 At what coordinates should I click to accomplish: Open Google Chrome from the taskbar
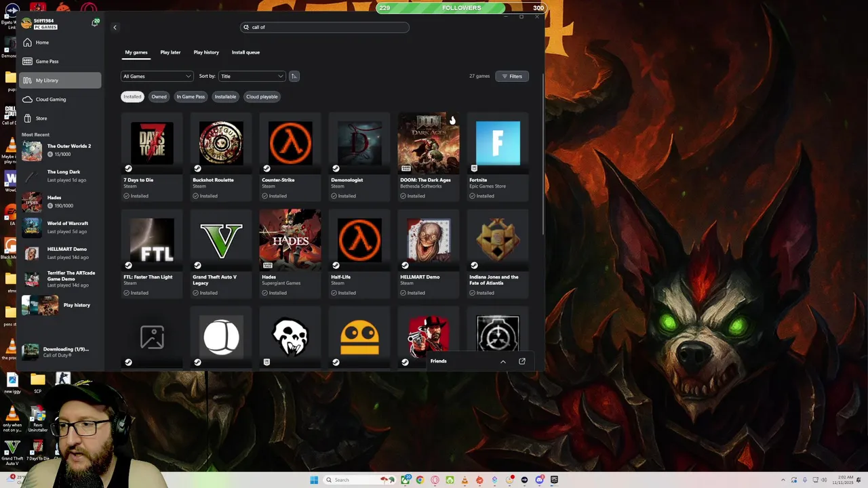click(420, 480)
